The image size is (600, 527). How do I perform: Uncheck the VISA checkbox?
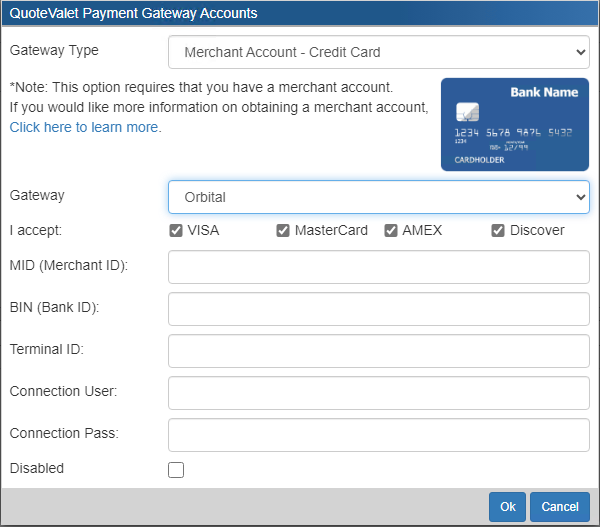[x=176, y=230]
